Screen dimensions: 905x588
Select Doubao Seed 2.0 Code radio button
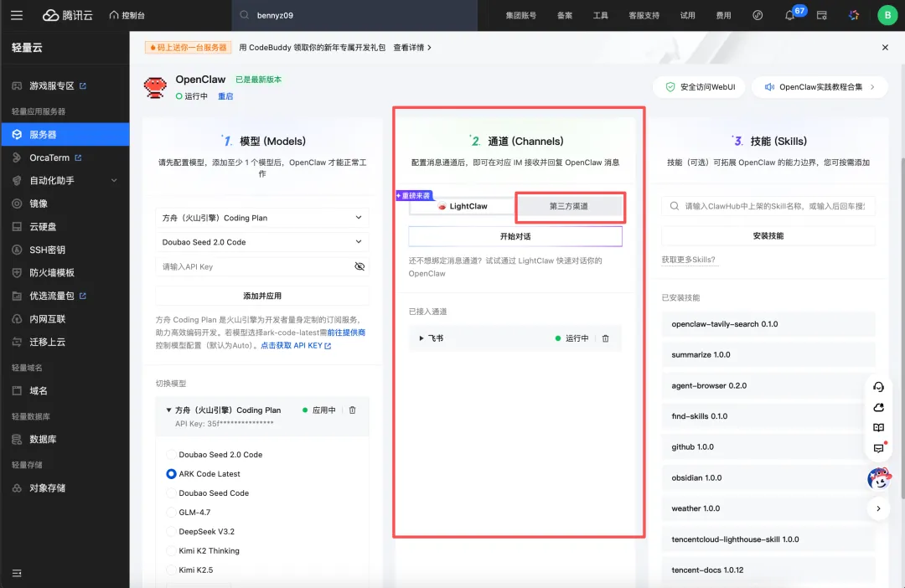tap(171, 455)
